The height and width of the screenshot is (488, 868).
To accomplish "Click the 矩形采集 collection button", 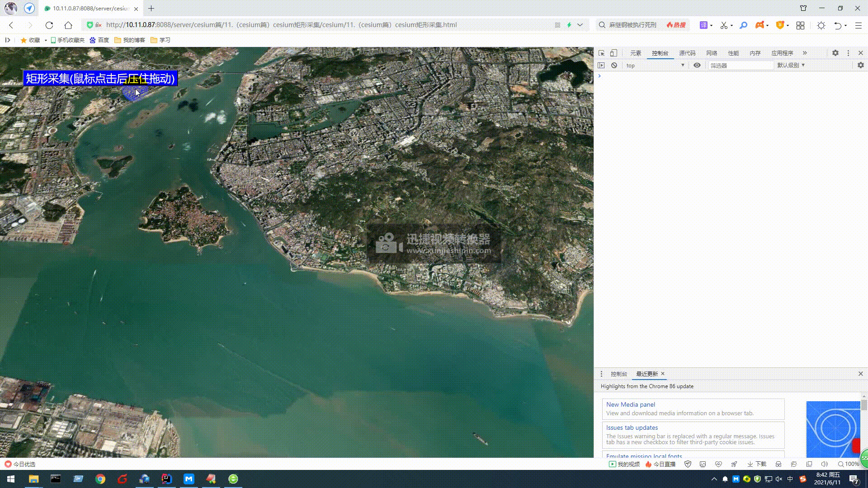I will pyautogui.click(x=100, y=78).
